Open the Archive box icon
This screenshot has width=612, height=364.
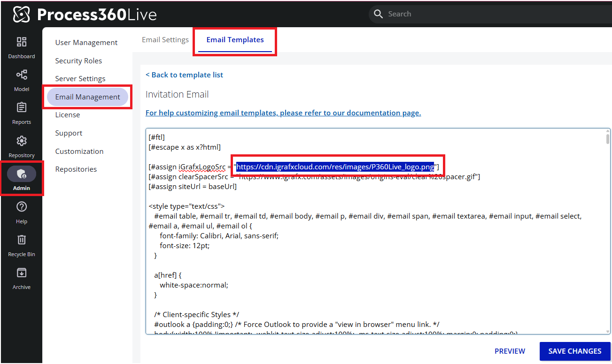pyautogui.click(x=22, y=273)
